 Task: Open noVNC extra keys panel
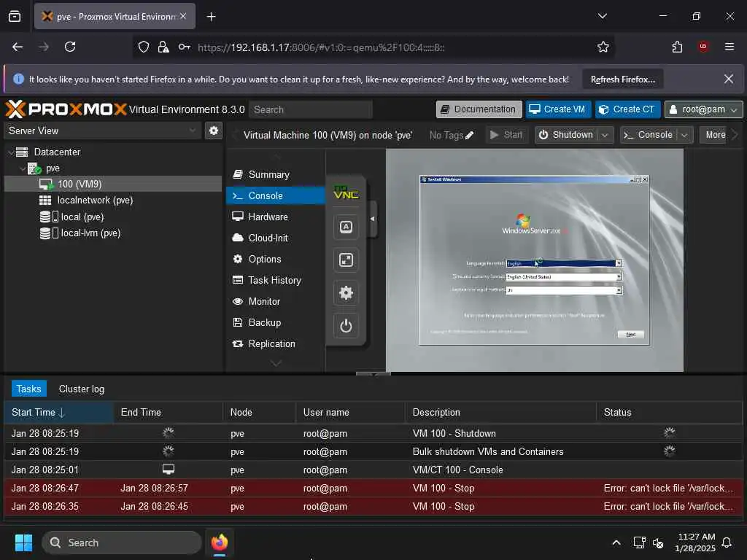pos(346,227)
